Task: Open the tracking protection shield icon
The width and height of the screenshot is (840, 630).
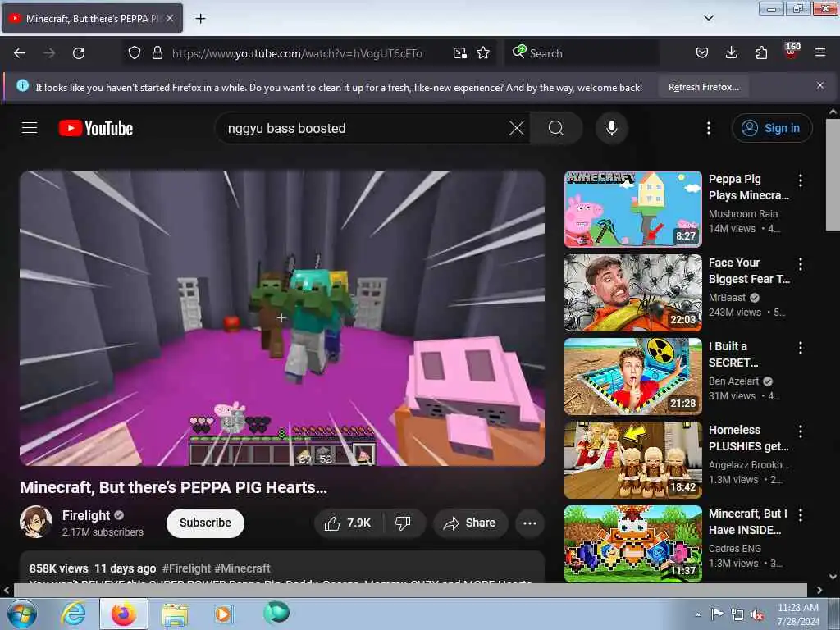Action: (135, 53)
